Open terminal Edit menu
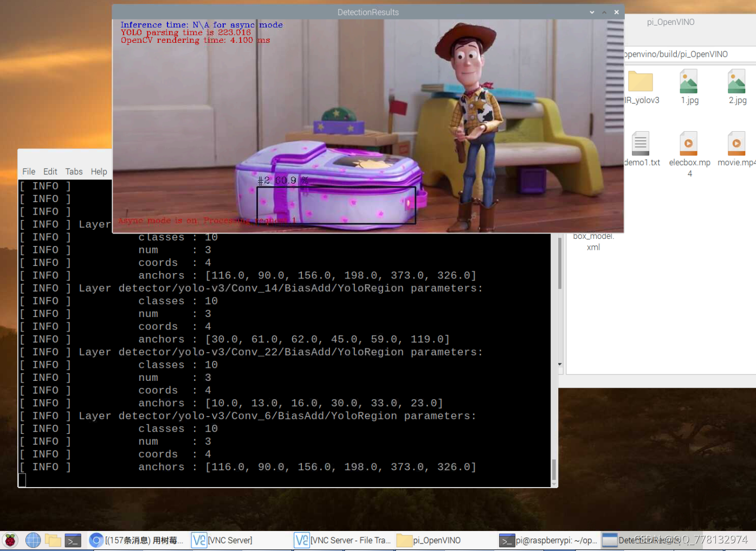Image resolution: width=756 pixels, height=551 pixels. [50, 172]
